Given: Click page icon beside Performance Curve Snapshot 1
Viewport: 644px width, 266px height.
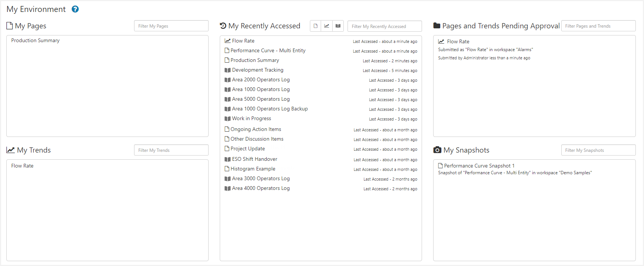Looking at the screenshot, I should (x=441, y=166).
